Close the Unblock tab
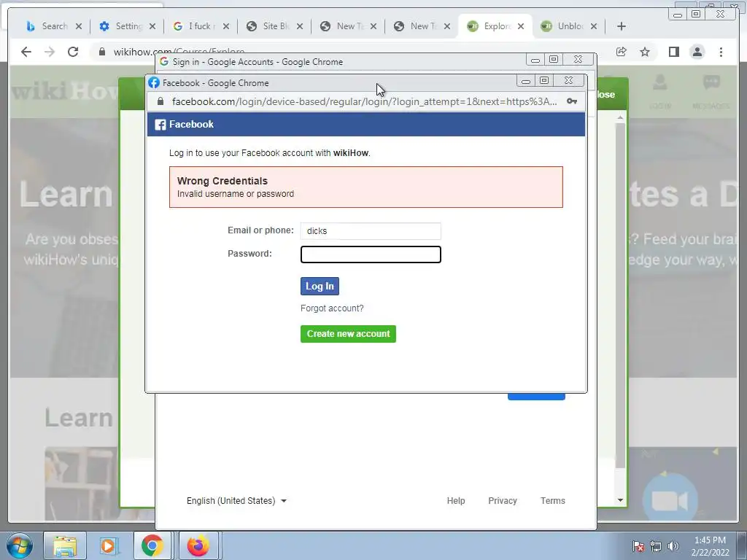 [594, 27]
